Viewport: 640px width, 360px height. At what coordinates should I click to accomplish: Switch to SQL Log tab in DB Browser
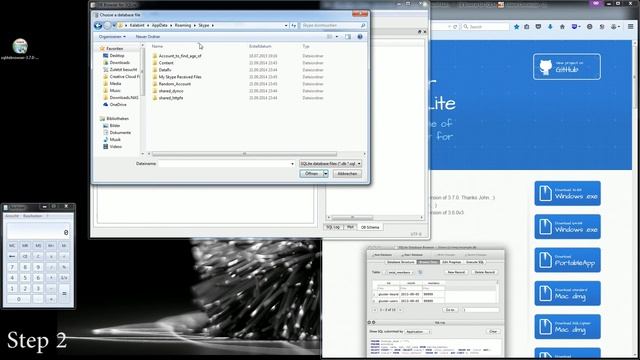click(x=333, y=227)
